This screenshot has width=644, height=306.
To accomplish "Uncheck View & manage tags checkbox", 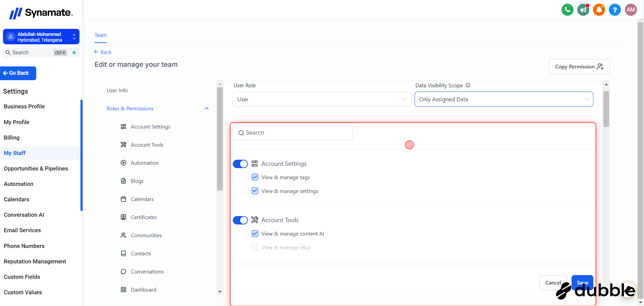I will point(255,177).
